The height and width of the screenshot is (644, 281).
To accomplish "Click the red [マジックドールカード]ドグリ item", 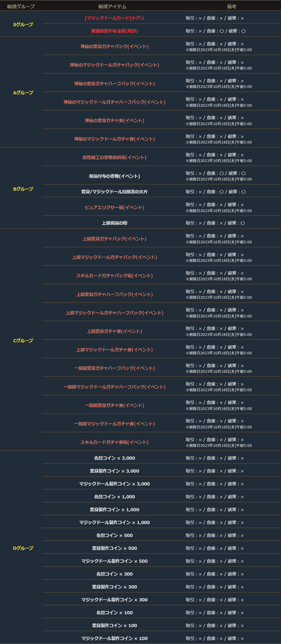I will [x=114, y=18].
